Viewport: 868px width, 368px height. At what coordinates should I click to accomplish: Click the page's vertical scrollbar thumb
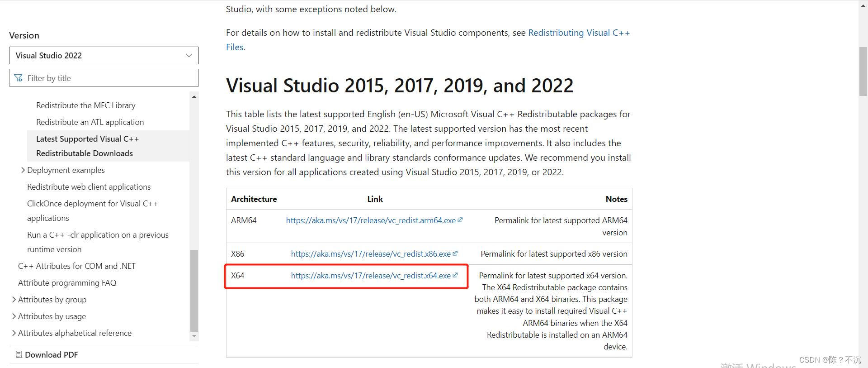tap(863, 71)
